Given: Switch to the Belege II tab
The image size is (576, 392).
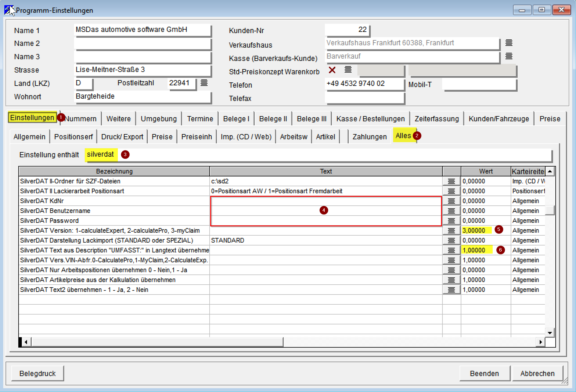Looking at the screenshot, I should click(273, 119).
